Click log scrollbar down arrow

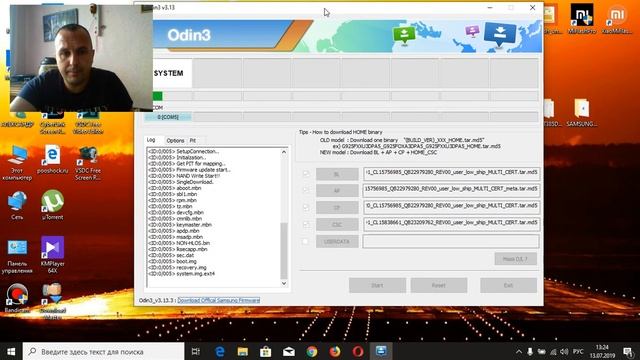[284, 283]
